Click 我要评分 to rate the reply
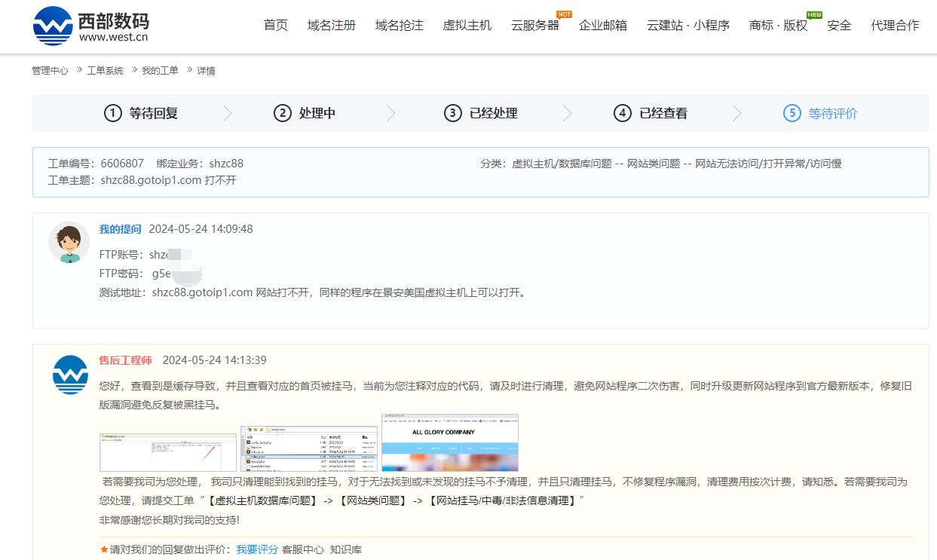Viewport: 937px width, 560px height. pyautogui.click(x=257, y=549)
